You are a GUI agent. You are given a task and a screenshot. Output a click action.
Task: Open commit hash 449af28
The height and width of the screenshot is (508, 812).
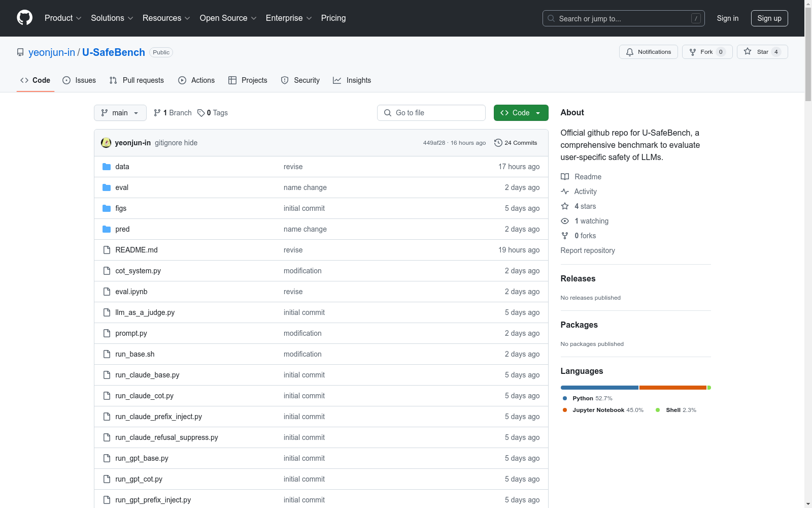(434, 143)
